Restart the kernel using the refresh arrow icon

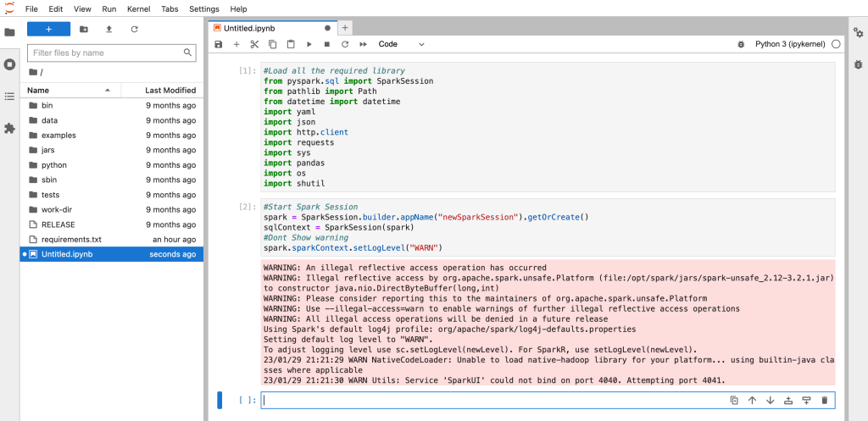point(345,44)
